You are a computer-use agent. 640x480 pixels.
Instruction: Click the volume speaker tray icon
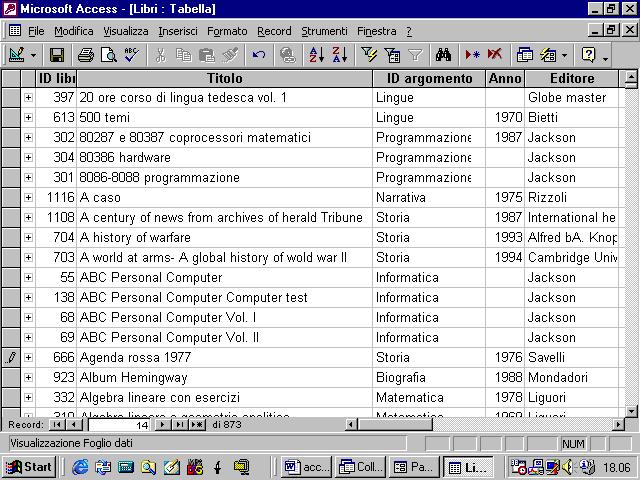click(567, 467)
